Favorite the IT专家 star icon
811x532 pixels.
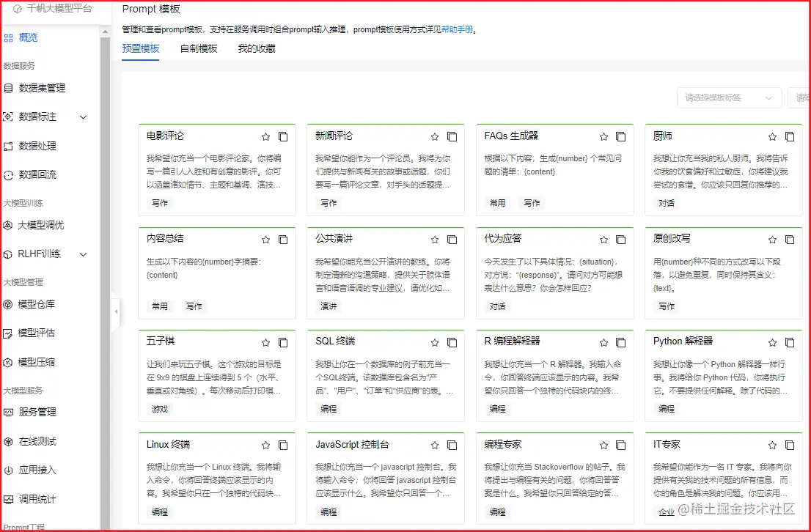[x=773, y=446]
